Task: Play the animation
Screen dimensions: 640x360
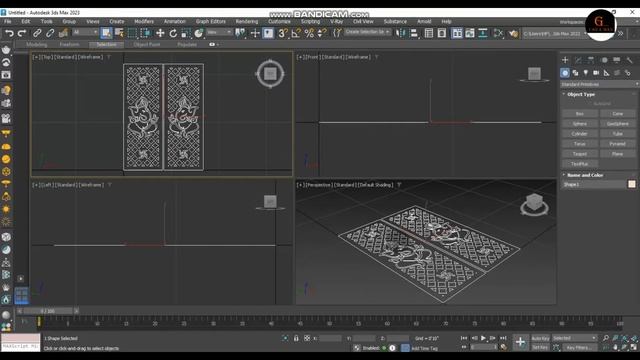Action: tap(483, 338)
